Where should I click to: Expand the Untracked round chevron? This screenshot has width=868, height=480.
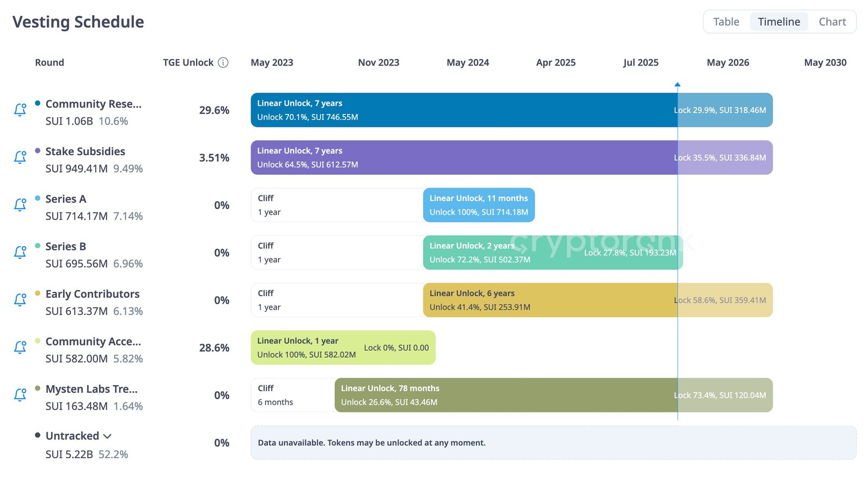[x=107, y=436]
